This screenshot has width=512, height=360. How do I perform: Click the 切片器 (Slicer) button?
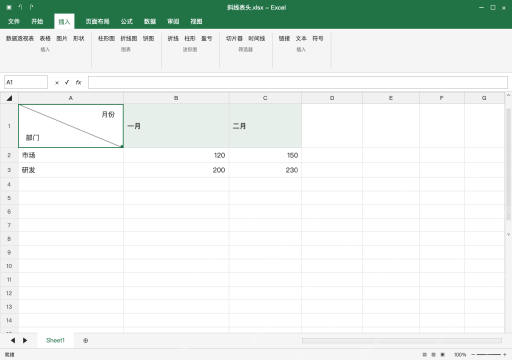click(234, 39)
